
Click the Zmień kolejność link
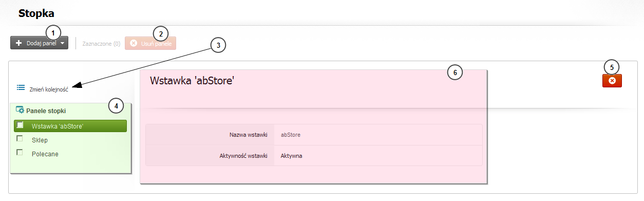[x=49, y=88]
